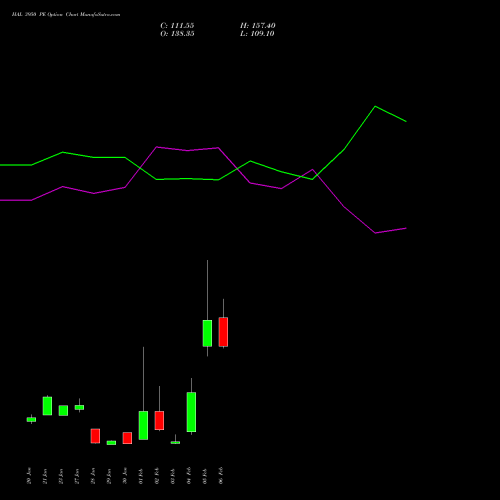Click the red candlestick for 30 Jan
Viewport: 500px width, 500px height.
(x=127, y=438)
